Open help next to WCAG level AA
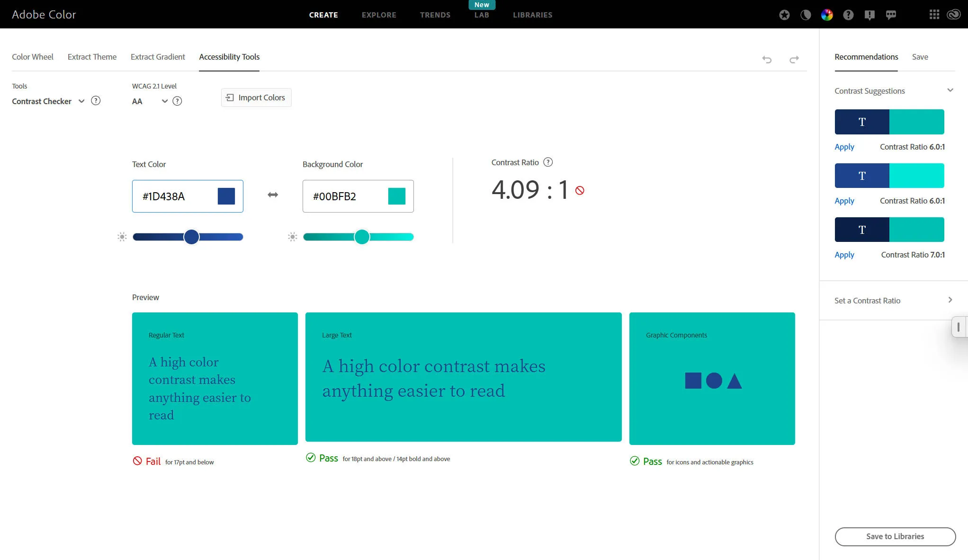968x560 pixels. (x=177, y=101)
